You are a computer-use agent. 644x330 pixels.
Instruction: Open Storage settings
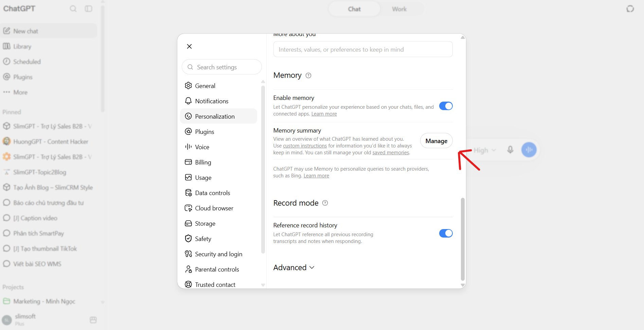point(218,223)
